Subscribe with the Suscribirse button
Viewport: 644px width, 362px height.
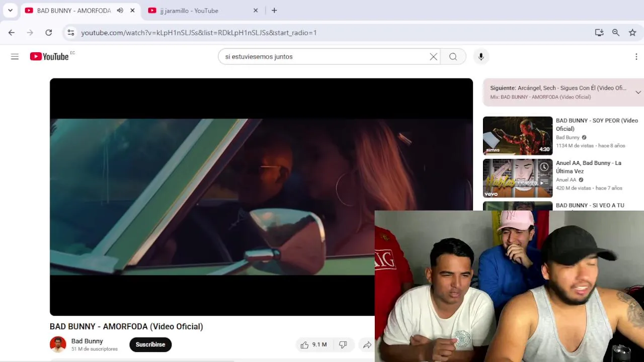tap(150, 345)
